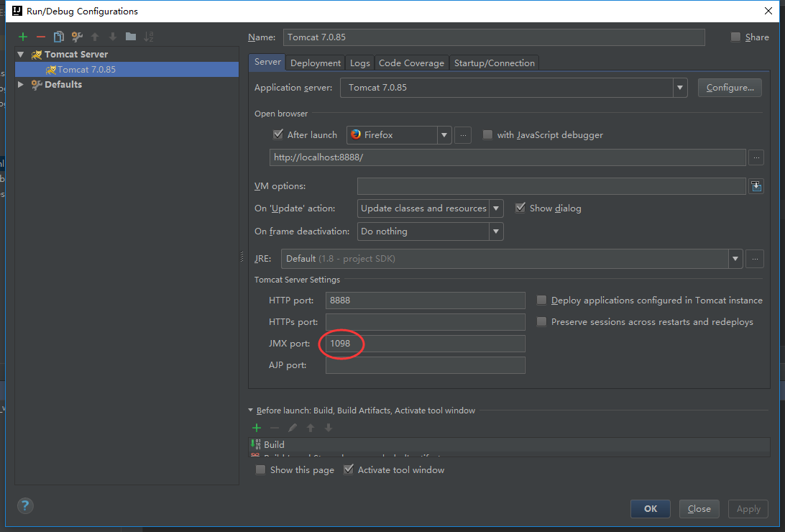Open Application server dropdown
785x532 pixels.
click(680, 88)
